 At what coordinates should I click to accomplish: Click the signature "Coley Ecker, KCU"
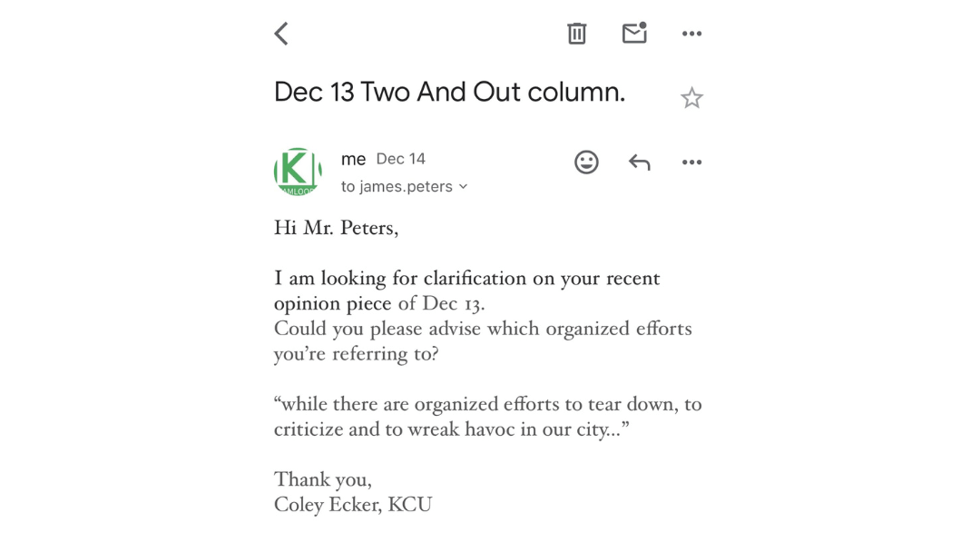coord(353,505)
